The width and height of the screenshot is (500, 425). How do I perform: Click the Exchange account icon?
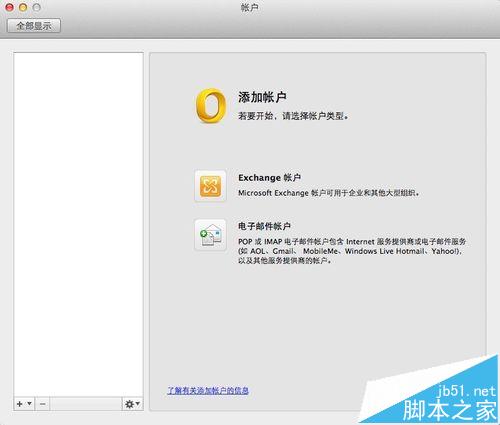click(210, 186)
